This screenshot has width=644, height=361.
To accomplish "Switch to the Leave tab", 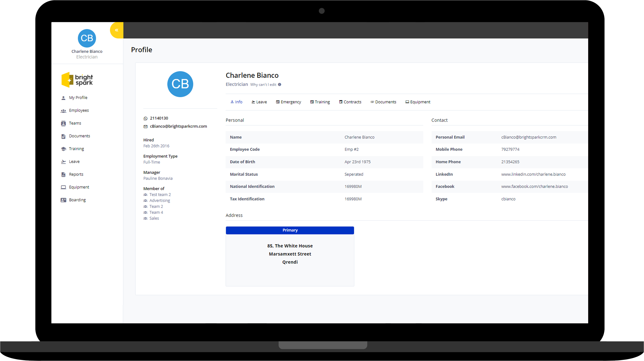I will pyautogui.click(x=259, y=102).
